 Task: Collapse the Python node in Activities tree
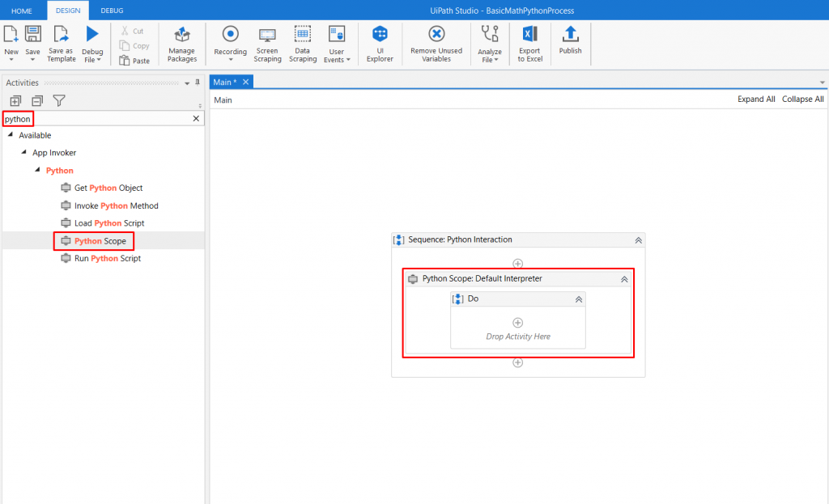click(37, 170)
